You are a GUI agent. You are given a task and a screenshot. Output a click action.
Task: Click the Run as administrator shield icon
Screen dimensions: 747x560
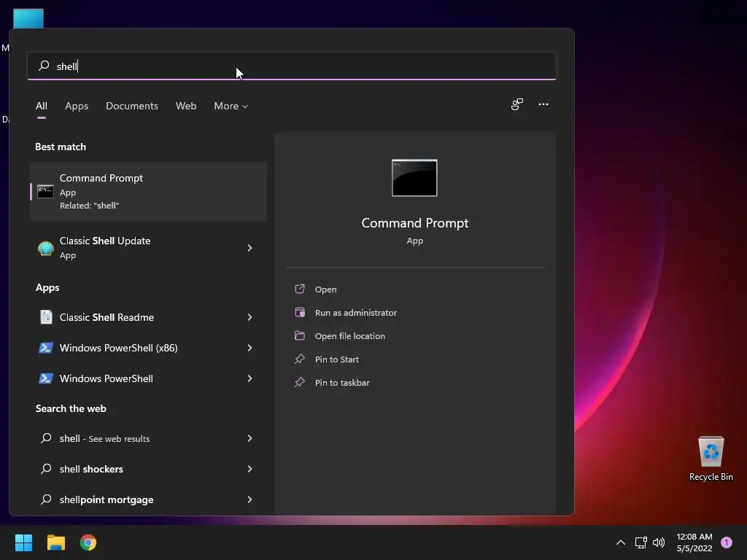click(x=300, y=312)
